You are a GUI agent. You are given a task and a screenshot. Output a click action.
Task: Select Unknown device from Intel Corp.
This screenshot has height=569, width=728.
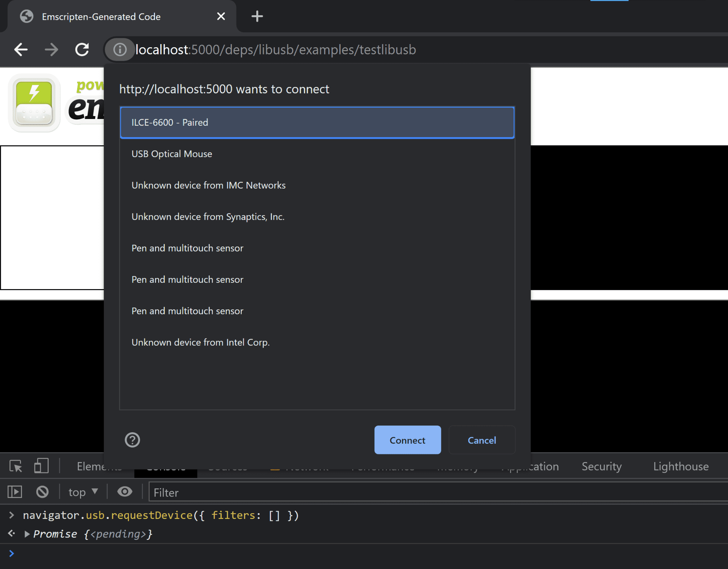point(200,342)
